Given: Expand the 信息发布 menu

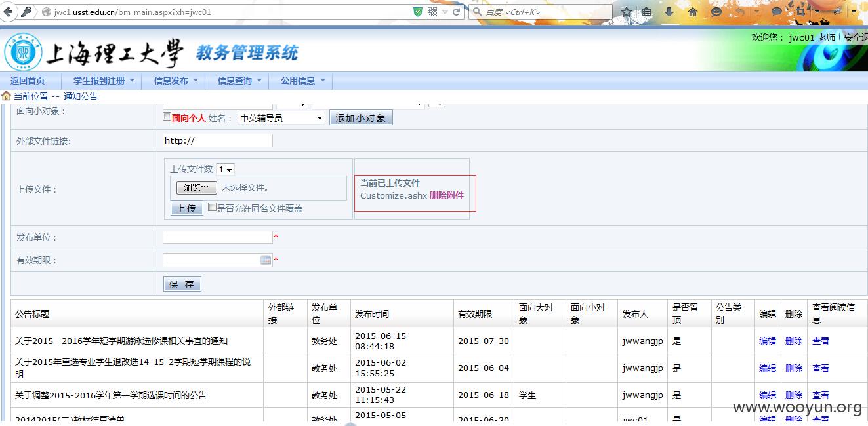Looking at the screenshot, I should (175, 81).
